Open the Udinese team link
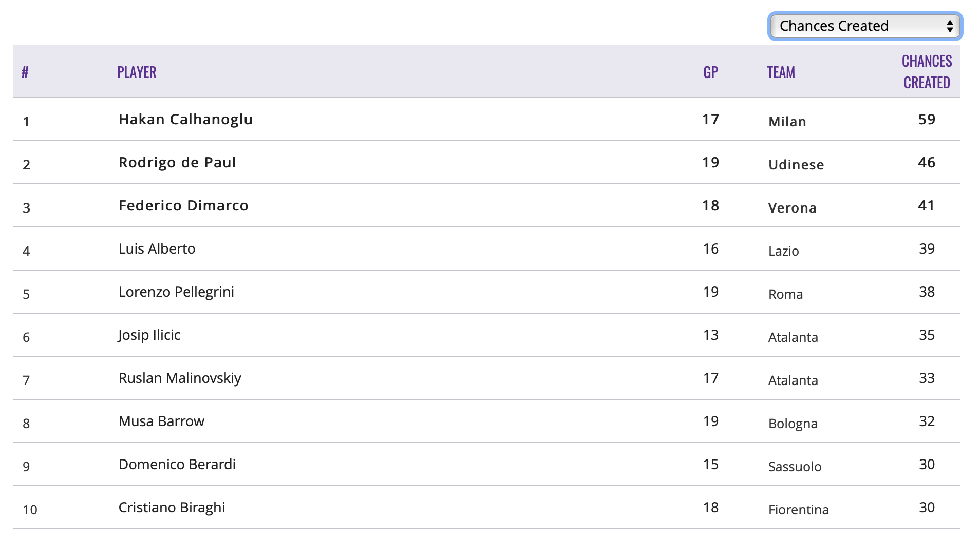 (796, 165)
